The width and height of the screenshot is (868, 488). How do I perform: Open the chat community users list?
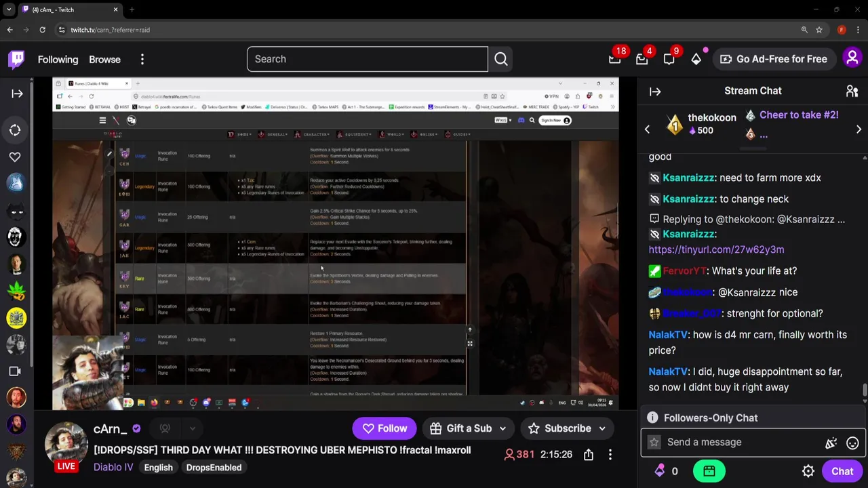tap(852, 91)
